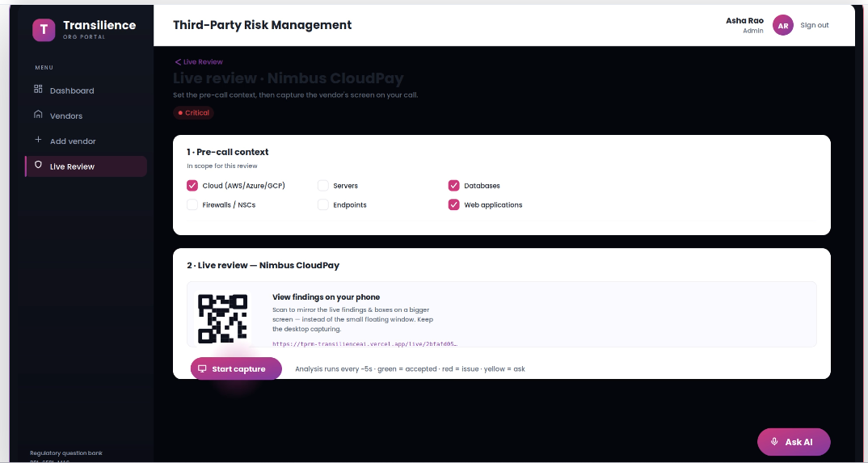Open the Vendors menu item
Viewport: 868px width, 463px height.
click(86, 116)
